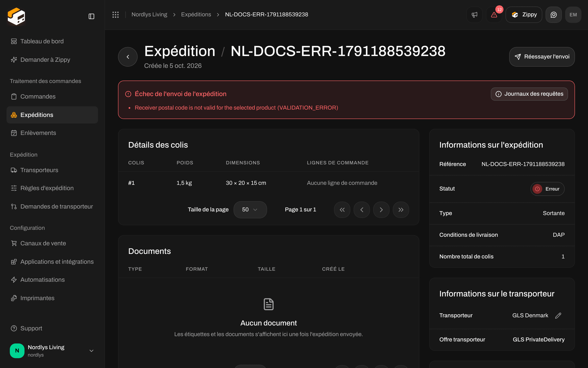Open the chat support icon in header

pos(553,15)
